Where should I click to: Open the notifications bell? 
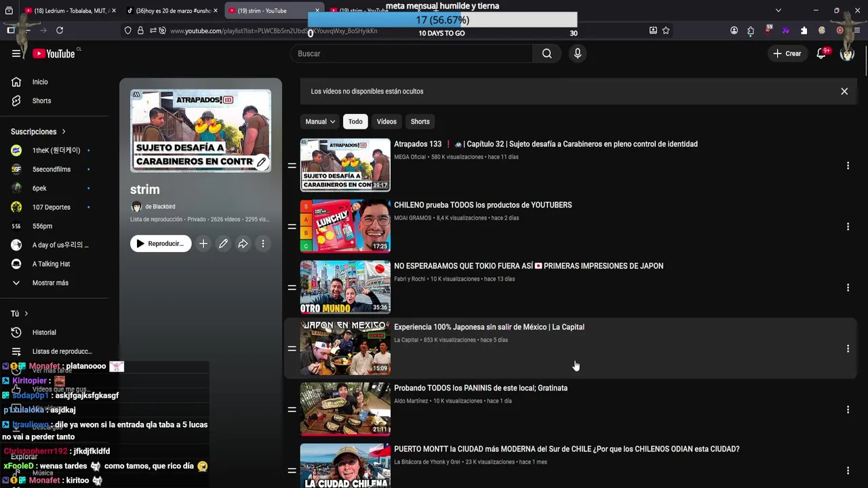[821, 54]
